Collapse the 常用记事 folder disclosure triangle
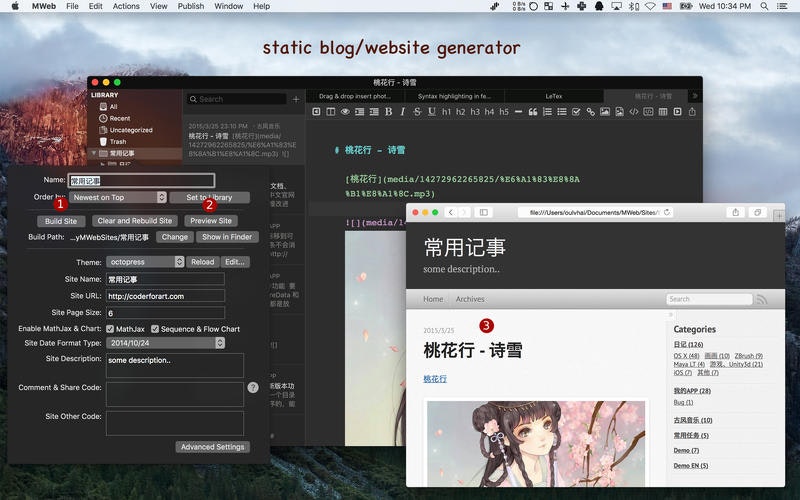The width and height of the screenshot is (800, 500). [94, 153]
